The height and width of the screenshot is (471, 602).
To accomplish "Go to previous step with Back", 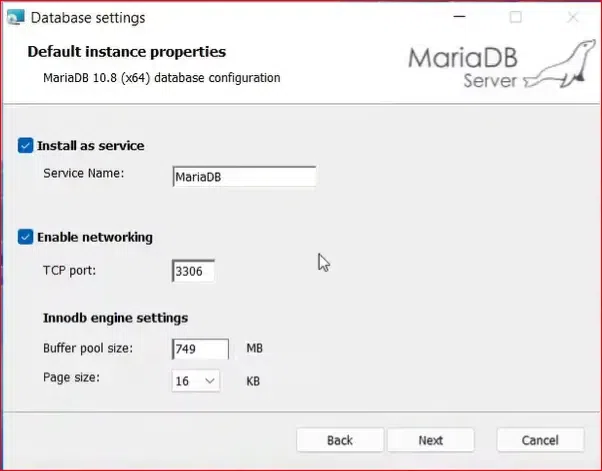I will pos(340,440).
